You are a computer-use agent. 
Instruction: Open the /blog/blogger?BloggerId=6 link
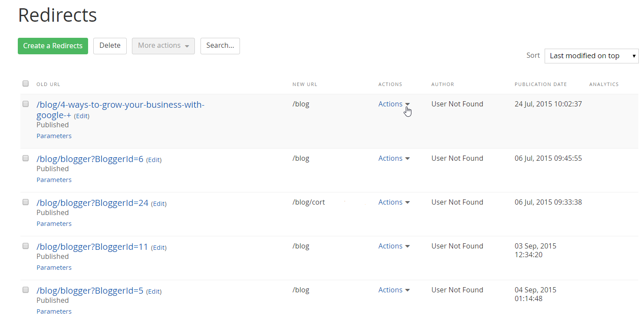90,159
